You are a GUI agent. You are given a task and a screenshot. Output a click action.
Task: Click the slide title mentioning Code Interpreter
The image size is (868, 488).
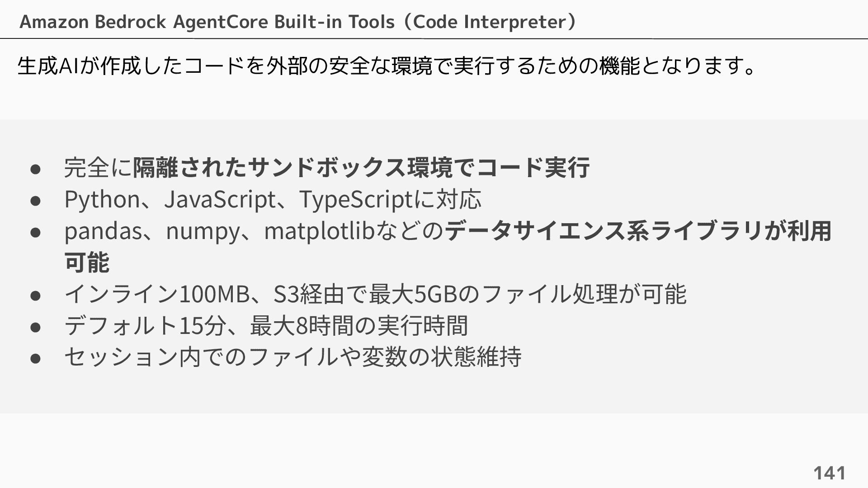tap(298, 21)
